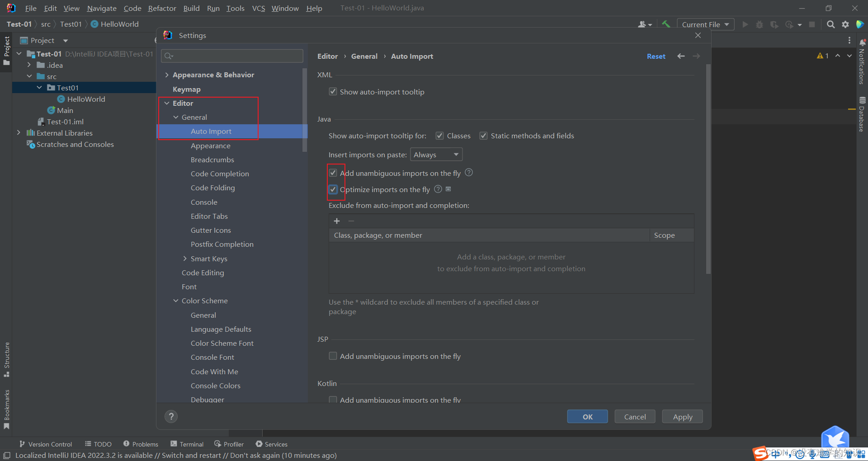Select Console Colors in settings tree
This screenshot has width=868, height=461.
pyautogui.click(x=216, y=386)
